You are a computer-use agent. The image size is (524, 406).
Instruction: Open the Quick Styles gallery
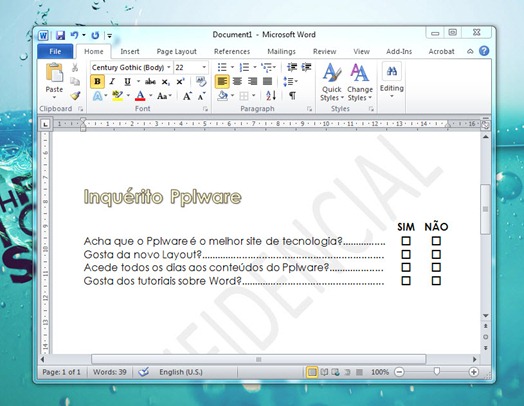coord(332,82)
